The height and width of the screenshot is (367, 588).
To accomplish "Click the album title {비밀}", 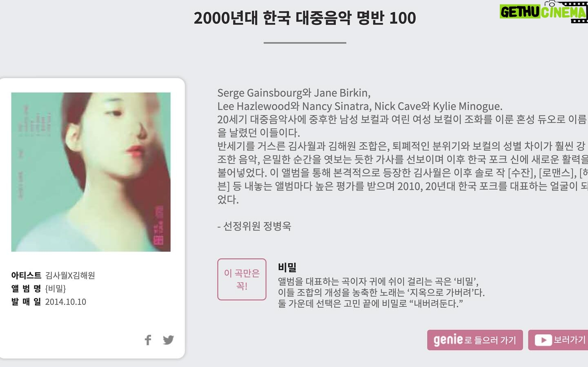I will pos(56,289).
